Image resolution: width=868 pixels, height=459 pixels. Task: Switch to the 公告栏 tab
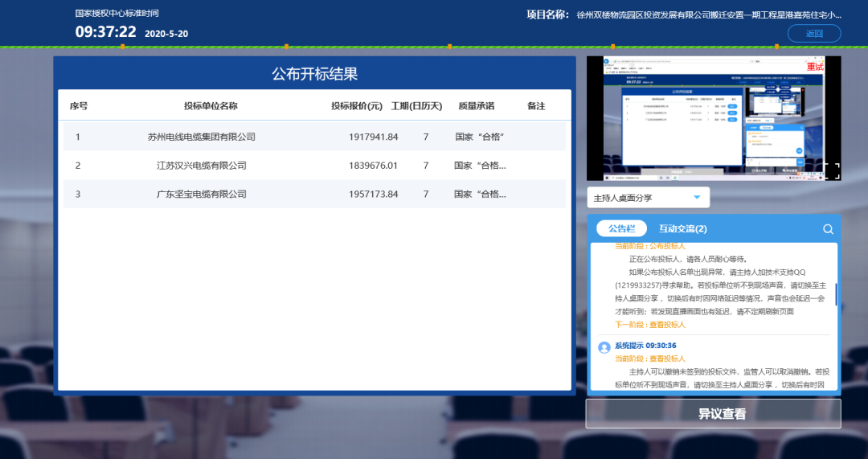click(x=621, y=229)
